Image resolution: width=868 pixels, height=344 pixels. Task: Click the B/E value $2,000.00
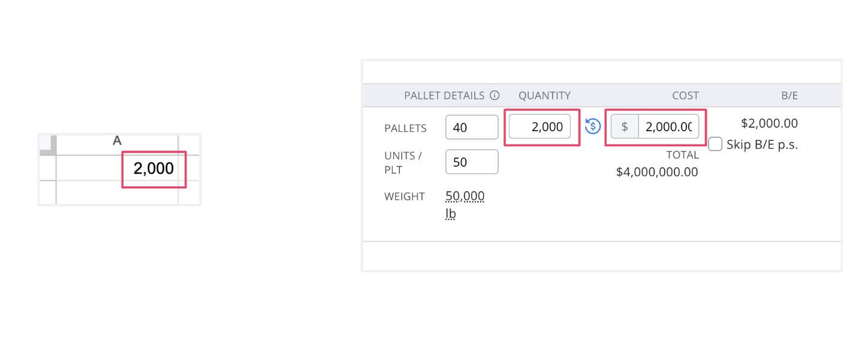tap(770, 123)
